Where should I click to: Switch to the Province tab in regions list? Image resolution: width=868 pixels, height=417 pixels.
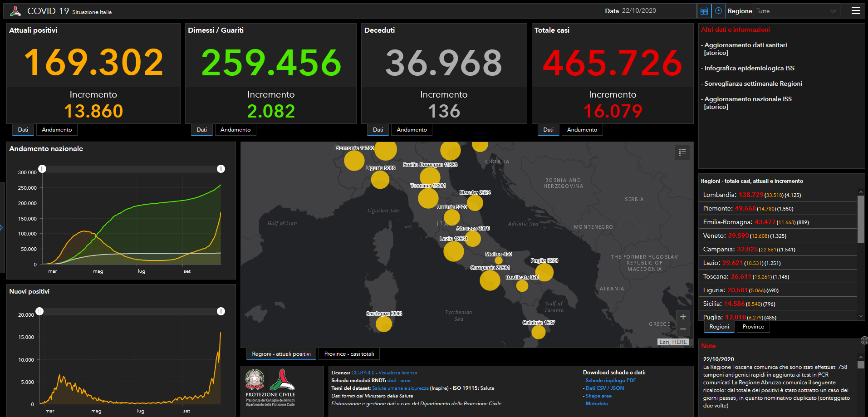point(753,327)
